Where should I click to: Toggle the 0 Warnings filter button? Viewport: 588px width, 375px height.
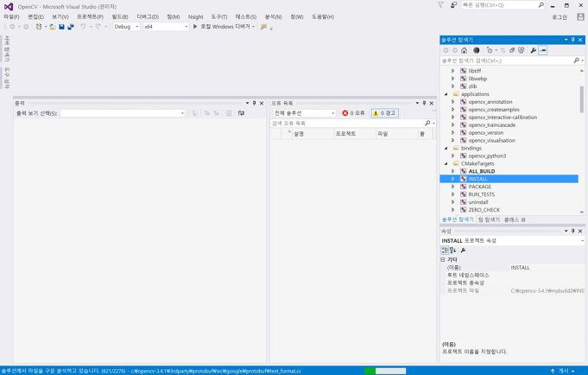pyautogui.click(x=385, y=113)
